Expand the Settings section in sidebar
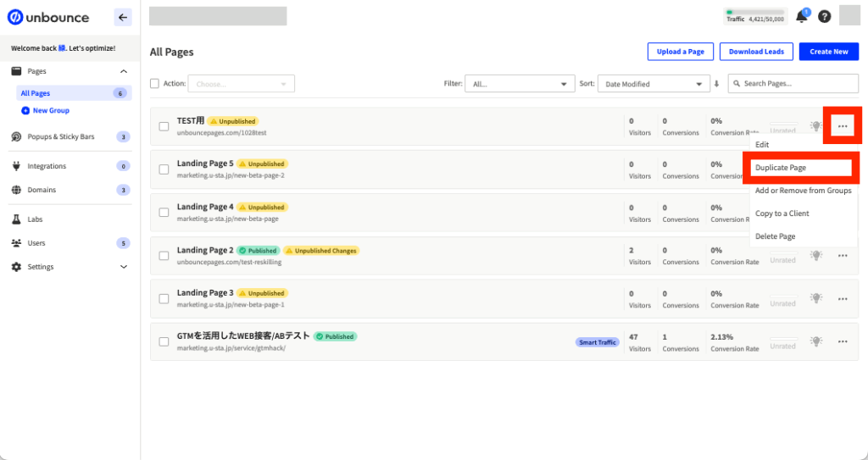 pos(124,267)
